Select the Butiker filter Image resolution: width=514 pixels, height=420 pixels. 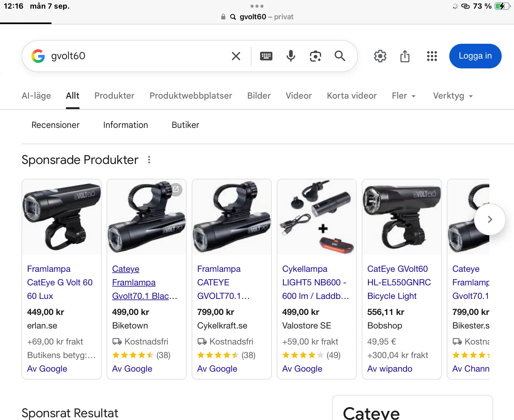click(x=185, y=125)
